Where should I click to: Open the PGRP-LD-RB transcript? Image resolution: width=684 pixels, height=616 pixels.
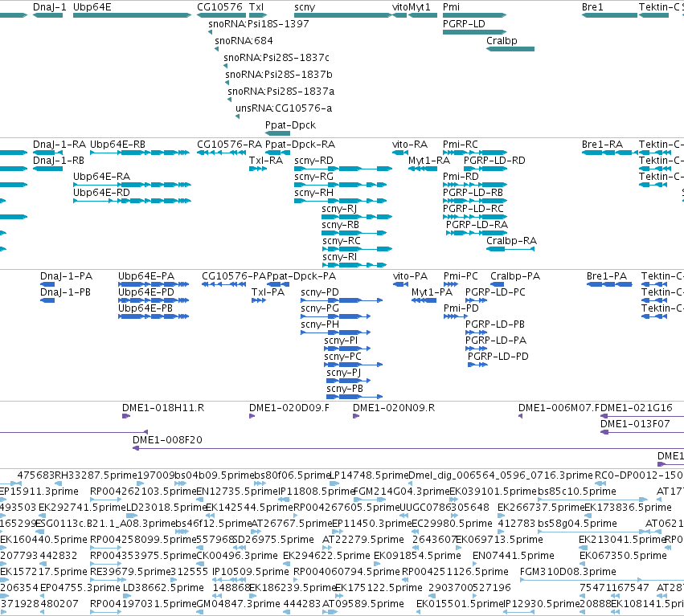click(x=474, y=201)
